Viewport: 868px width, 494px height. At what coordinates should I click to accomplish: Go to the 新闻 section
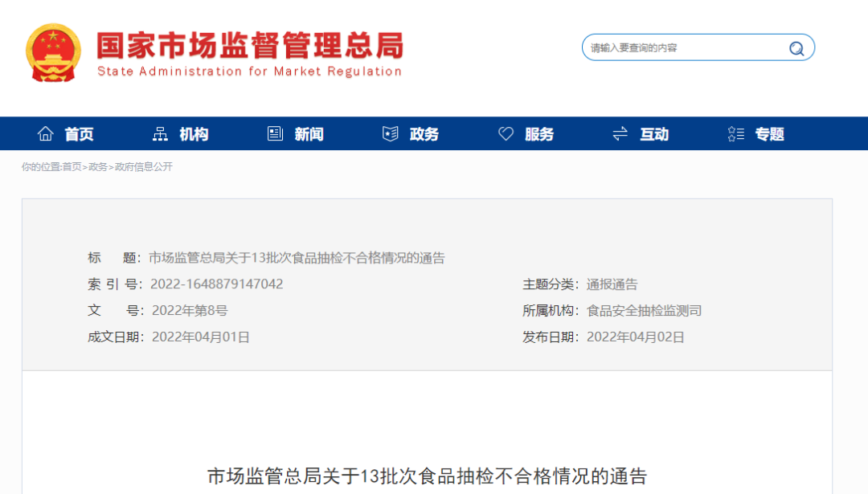309,134
